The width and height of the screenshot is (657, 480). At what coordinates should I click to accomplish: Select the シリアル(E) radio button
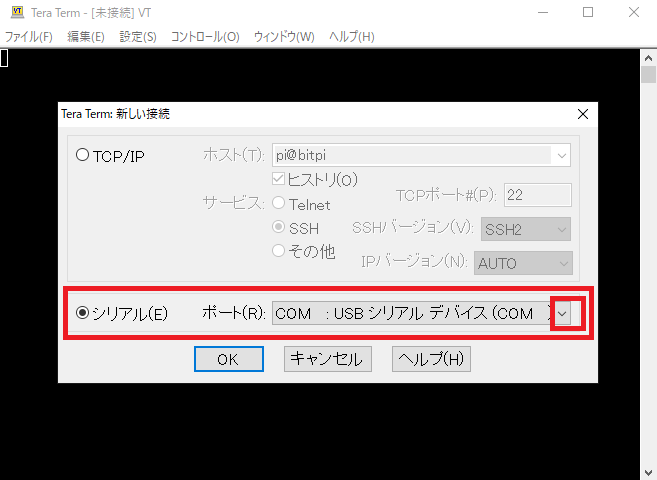click(83, 313)
